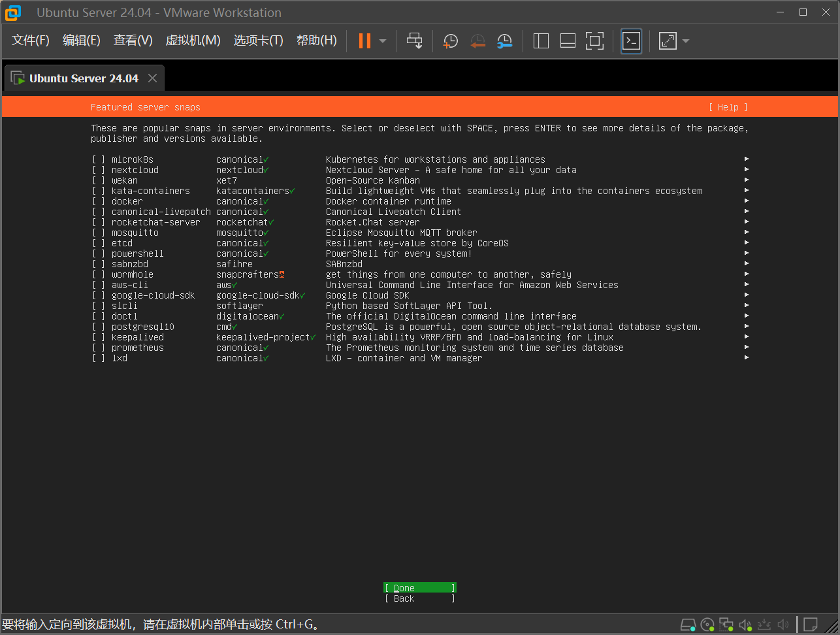The width and height of the screenshot is (840, 635).
Task: Open the power options dropdown beside pause
Action: point(383,41)
